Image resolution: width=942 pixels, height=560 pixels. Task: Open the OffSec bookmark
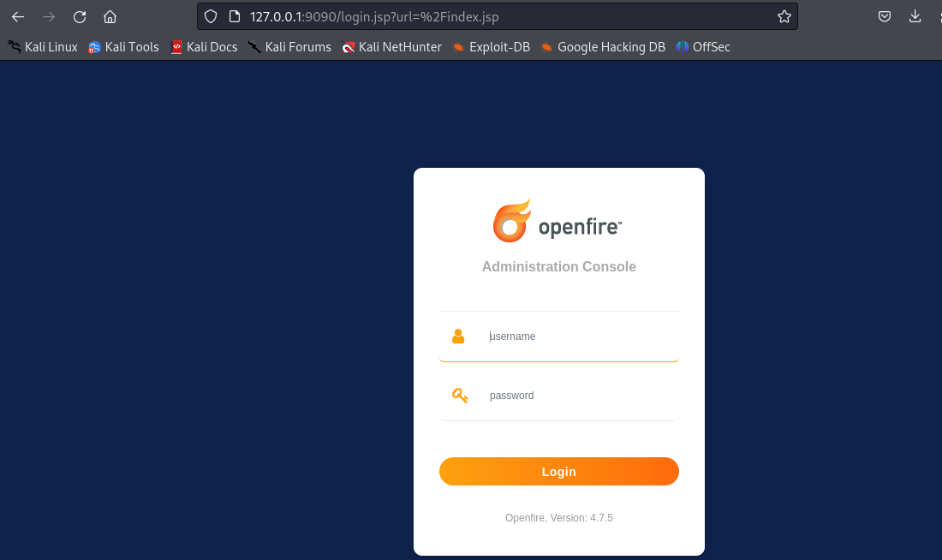pyautogui.click(x=703, y=47)
